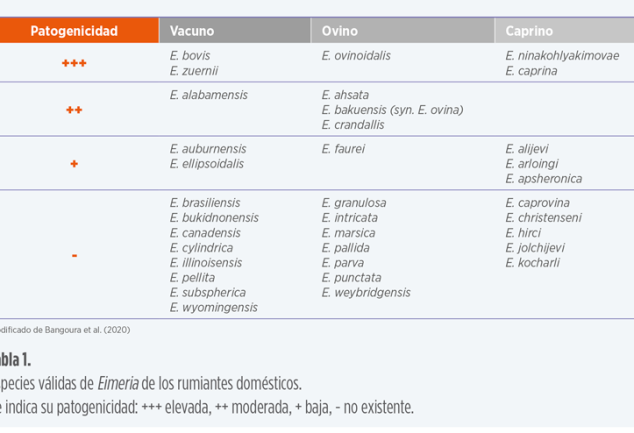
Task: Select the E. weybridgensis entry
Action: tap(366, 293)
